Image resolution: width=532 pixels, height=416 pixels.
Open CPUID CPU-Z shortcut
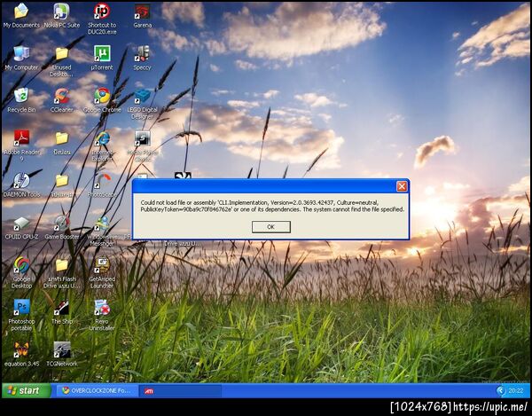click(x=21, y=227)
